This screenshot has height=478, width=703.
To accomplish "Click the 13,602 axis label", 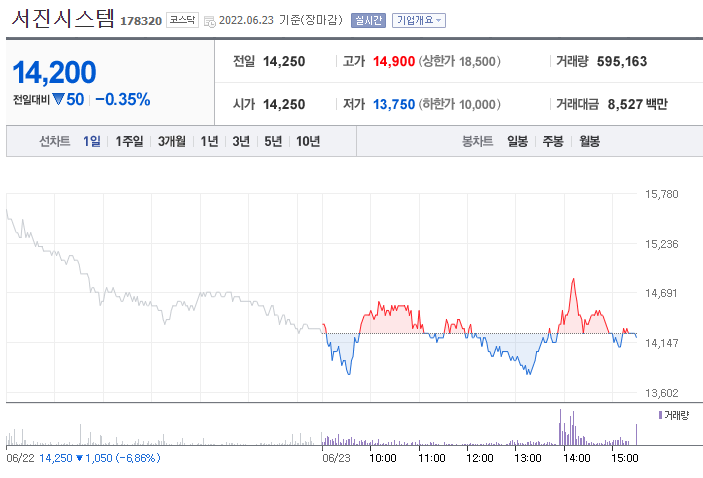I will 661,393.
